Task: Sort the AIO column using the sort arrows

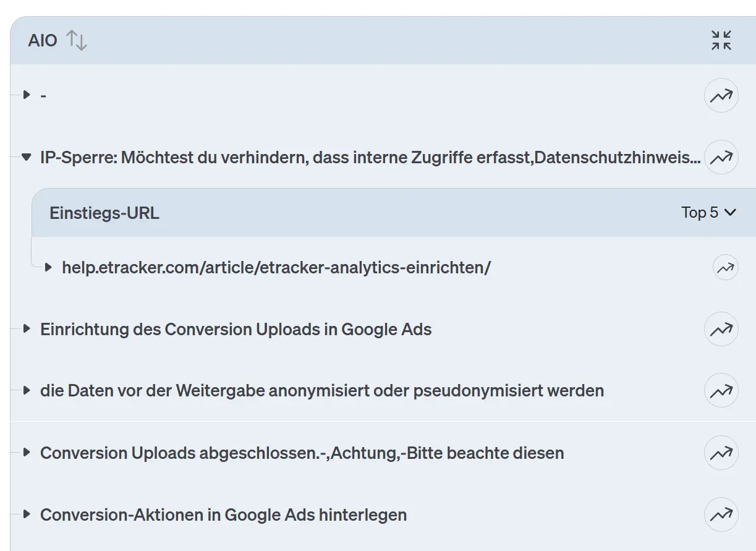Action: click(x=77, y=40)
